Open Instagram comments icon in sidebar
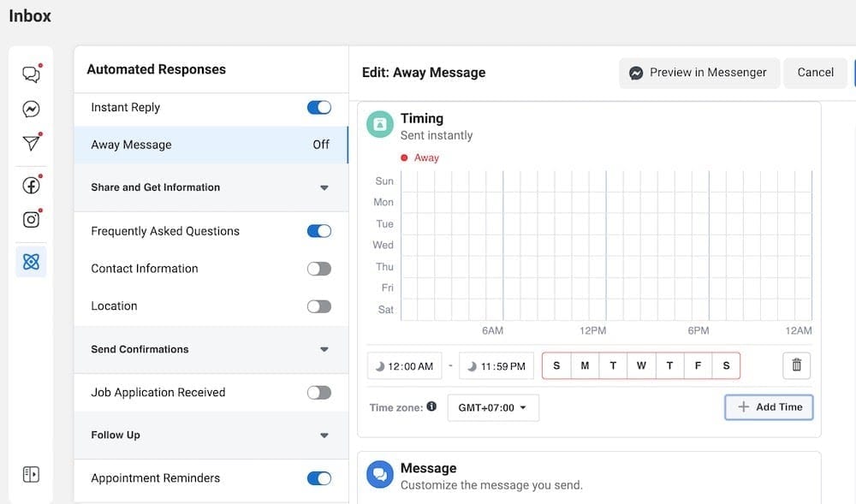 [31, 219]
